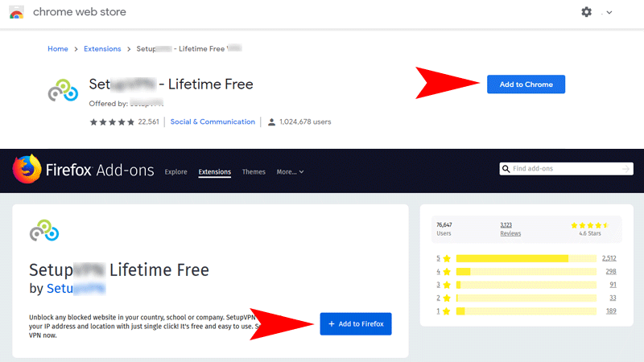Open 2,512 five-star reviews count
The height and width of the screenshot is (362, 644).
[x=609, y=258]
